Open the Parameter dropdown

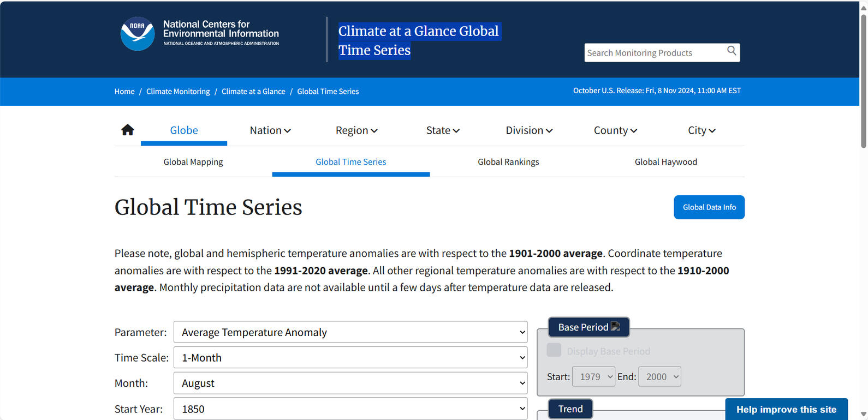tap(350, 332)
